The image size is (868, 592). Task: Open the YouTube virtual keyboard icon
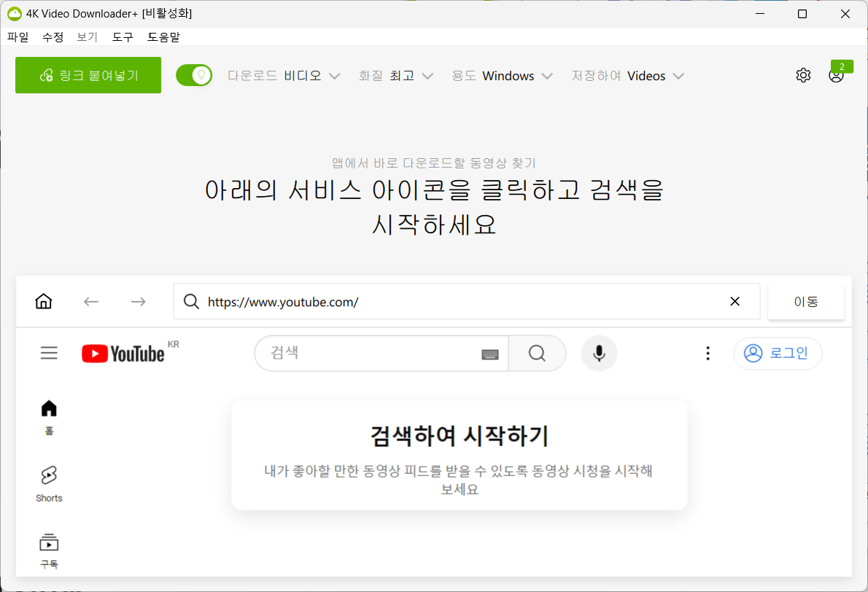tap(490, 354)
